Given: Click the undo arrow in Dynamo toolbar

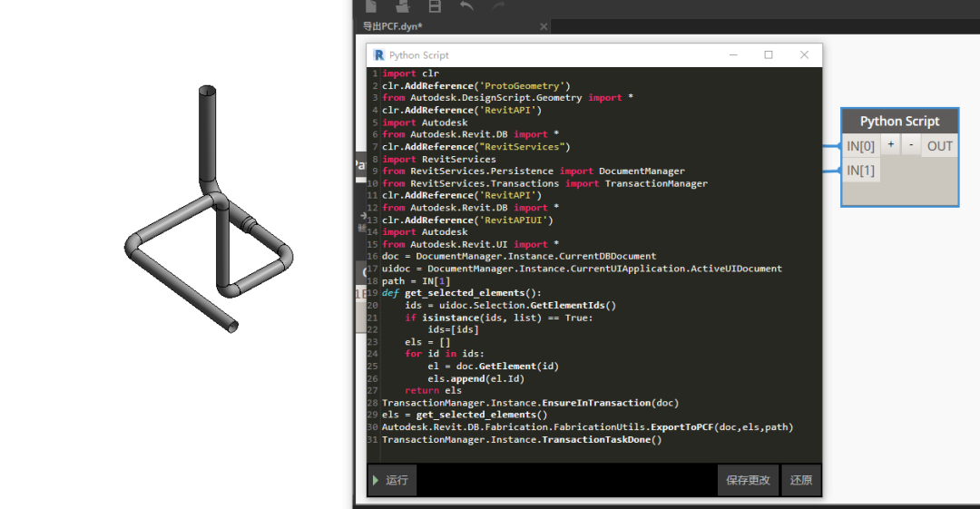Looking at the screenshot, I should point(466,6).
